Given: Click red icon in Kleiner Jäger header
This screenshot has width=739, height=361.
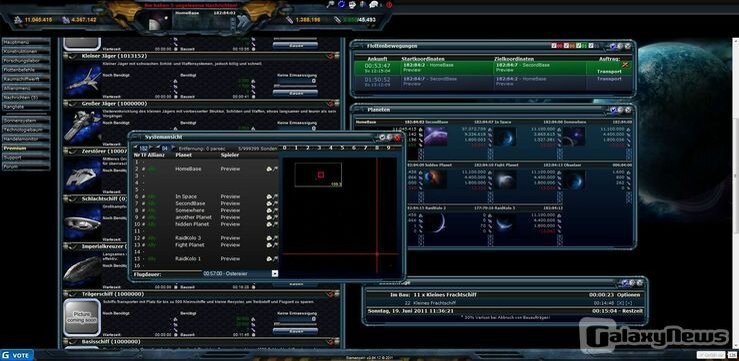Looking at the screenshot, I should 331,56.
